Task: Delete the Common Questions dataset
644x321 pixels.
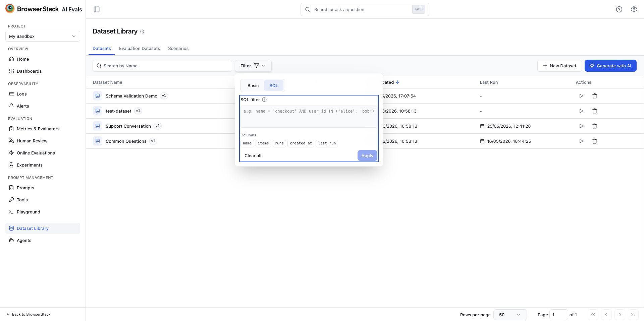Action: 595,141
